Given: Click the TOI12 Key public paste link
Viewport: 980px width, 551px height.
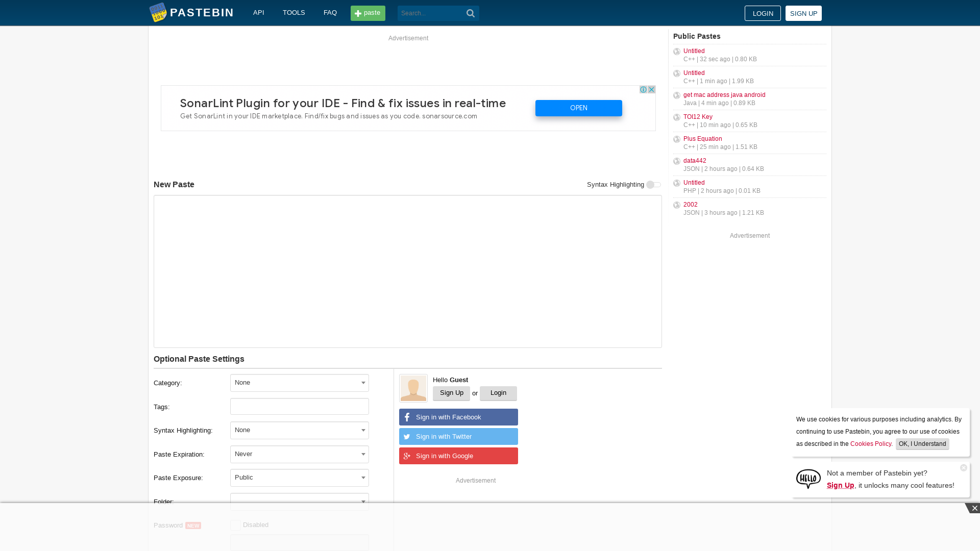Looking at the screenshot, I should point(697,116).
